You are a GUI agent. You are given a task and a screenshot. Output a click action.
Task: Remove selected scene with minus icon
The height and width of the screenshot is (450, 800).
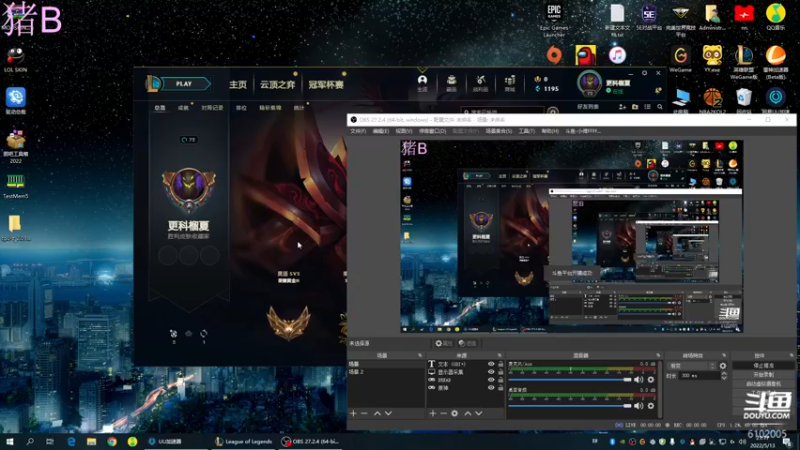364,413
